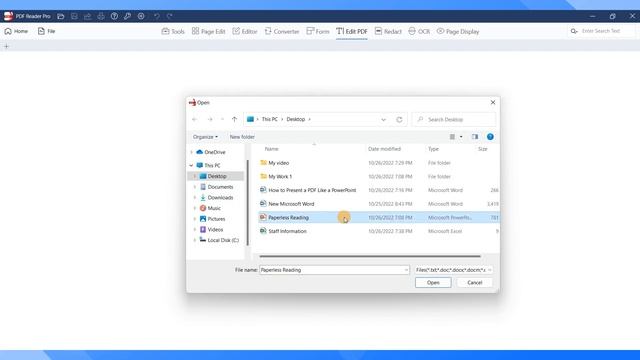
Task: Open the File menu
Action: tap(47, 31)
